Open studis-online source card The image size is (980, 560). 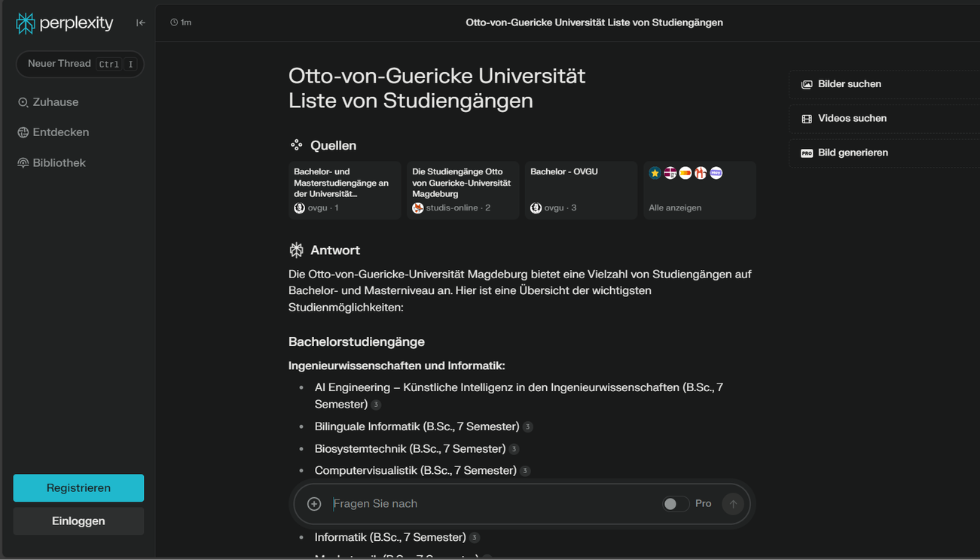point(463,190)
